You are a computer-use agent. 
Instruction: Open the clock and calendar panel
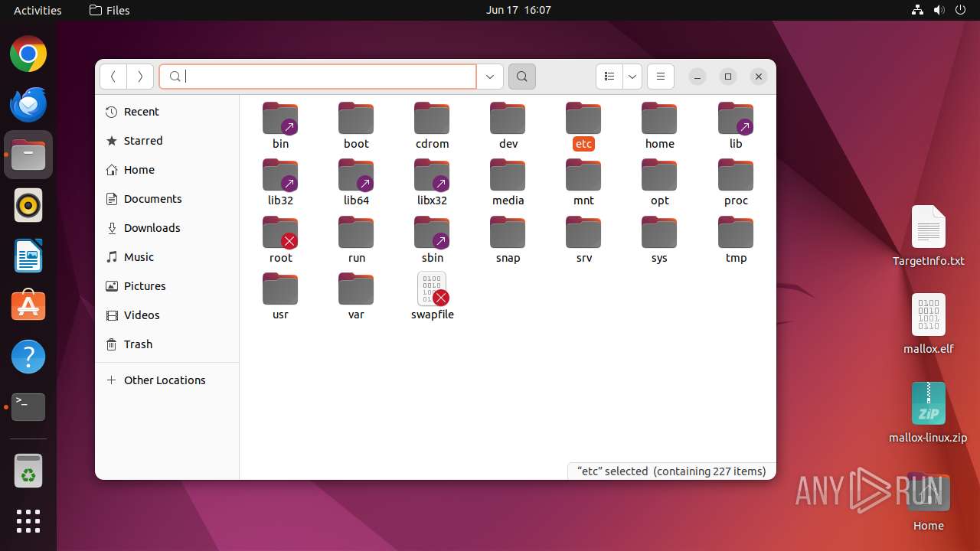click(518, 10)
